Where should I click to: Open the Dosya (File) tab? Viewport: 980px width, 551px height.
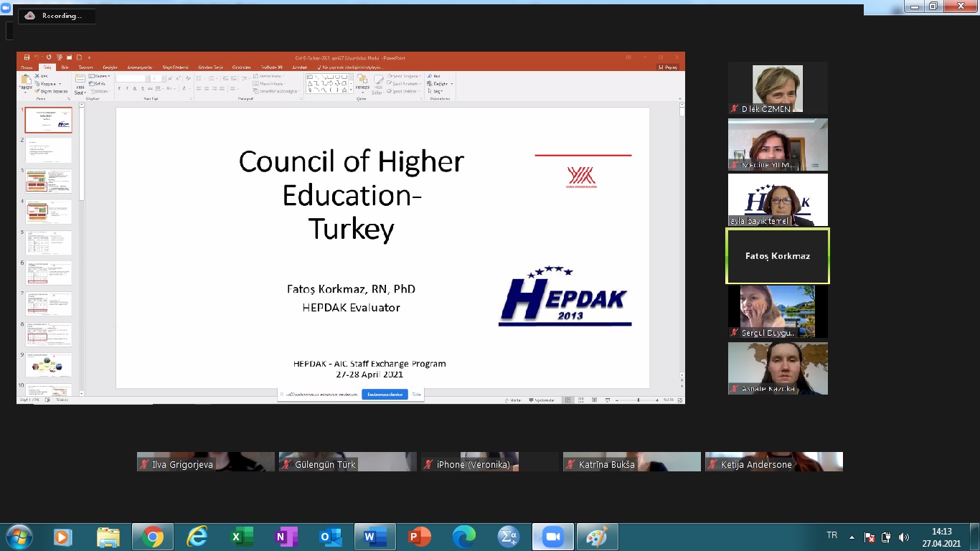coord(27,67)
